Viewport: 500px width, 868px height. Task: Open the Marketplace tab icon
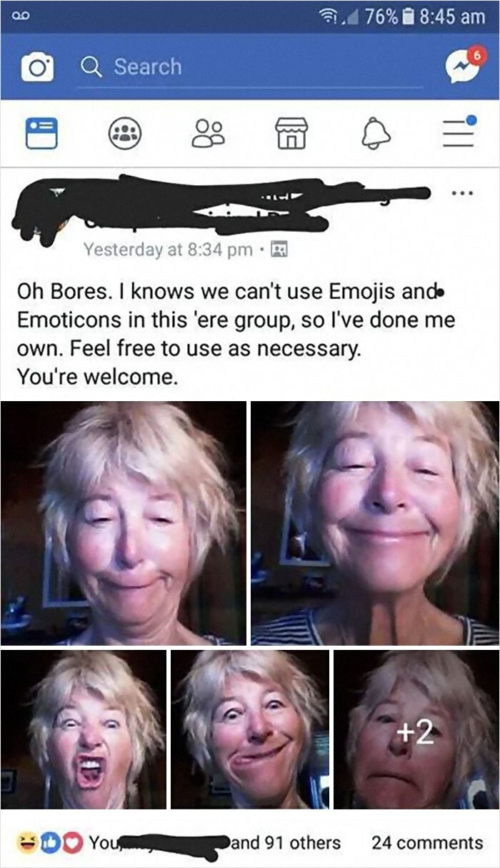click(291, 134)
